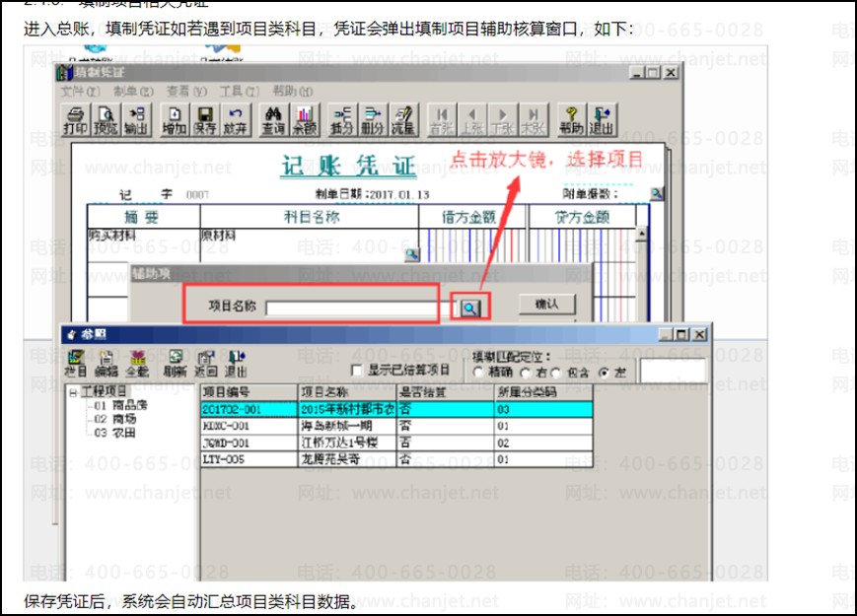Insert entry line with 插分 icon
The image size is (857, 616).
pos(342,119)
